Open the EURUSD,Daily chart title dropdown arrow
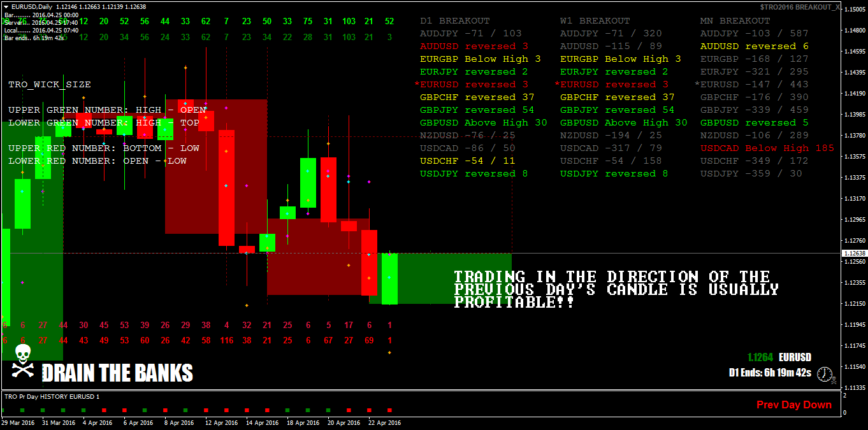The height and width of the screenshot is (430, 868). (6, 6)
